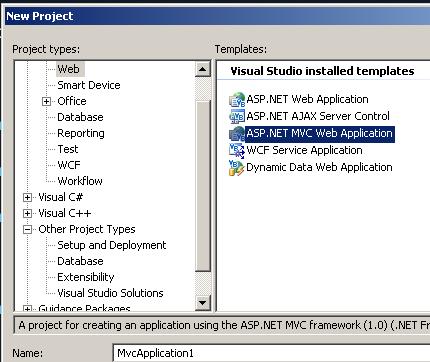Select Visual Studio Solutions project type
Screen dimensions: 430x362
click(x=110, y=293)
